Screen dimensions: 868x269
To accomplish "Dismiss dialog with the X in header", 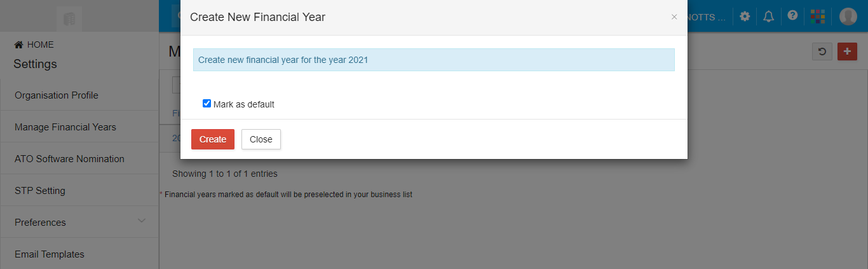I will point(674,17).
